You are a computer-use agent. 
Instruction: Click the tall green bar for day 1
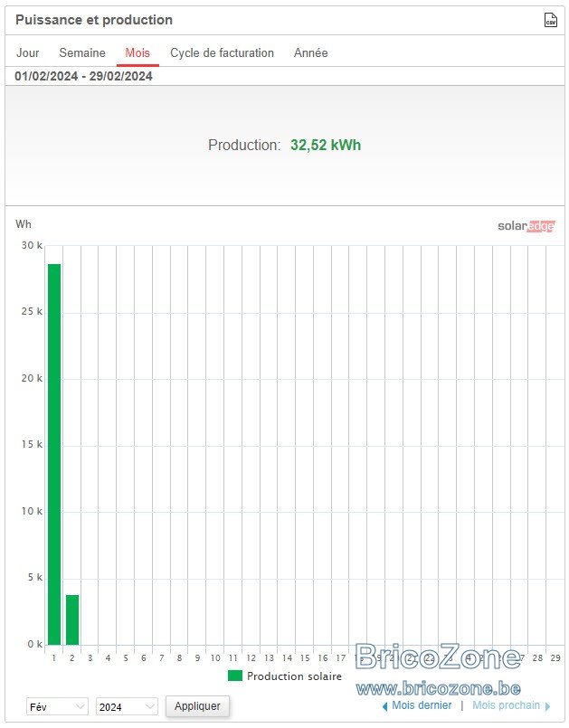point(54,454)
